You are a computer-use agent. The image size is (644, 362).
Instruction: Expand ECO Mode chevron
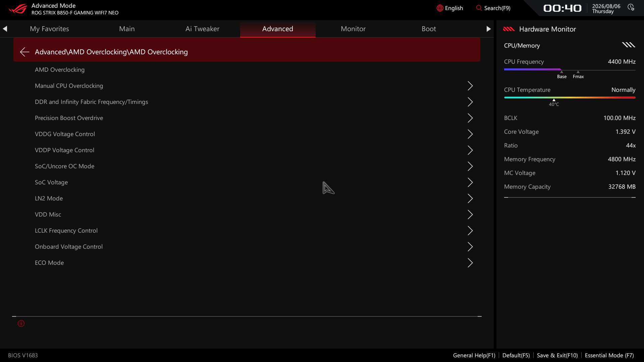[x=470, y=263]
